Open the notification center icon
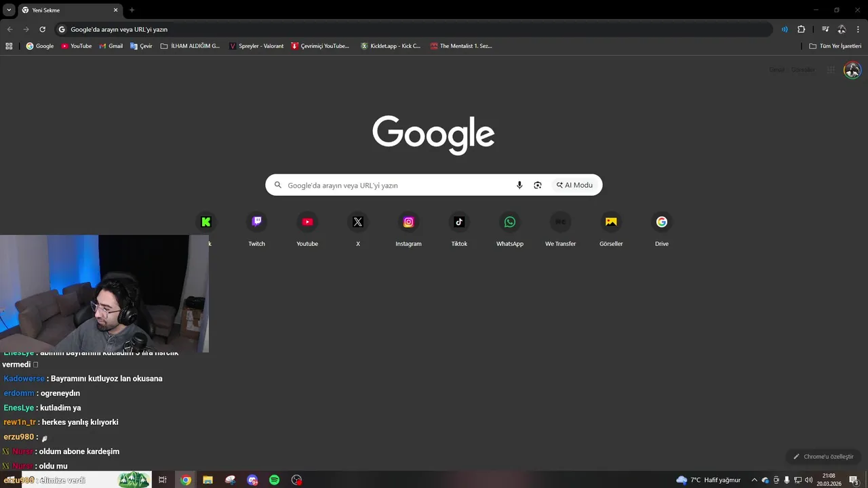 pos(854,480)
